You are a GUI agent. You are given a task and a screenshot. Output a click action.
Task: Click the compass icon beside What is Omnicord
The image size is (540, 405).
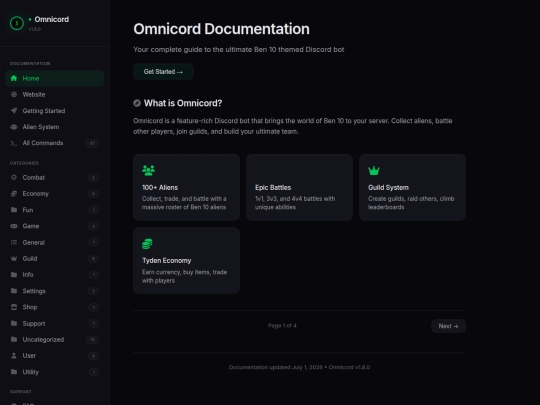pos(137,103)
